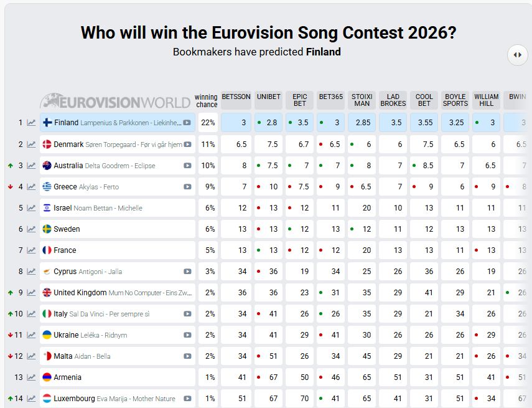
Task: Click the chart icon beside Finland
Action: pyautogui.click(x=31, y=123)
